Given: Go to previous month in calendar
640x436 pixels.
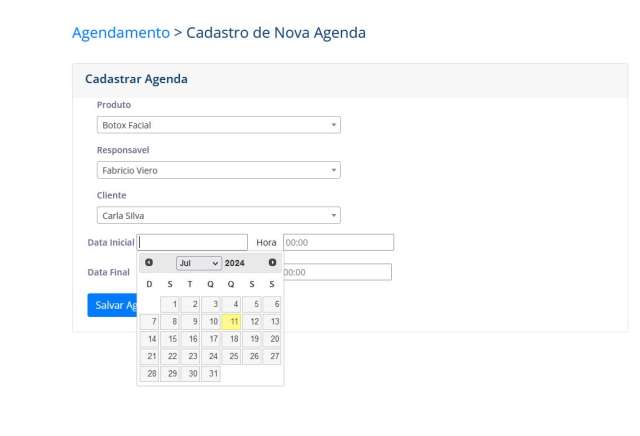Looking at the screenshot, I should pos(149,262).
